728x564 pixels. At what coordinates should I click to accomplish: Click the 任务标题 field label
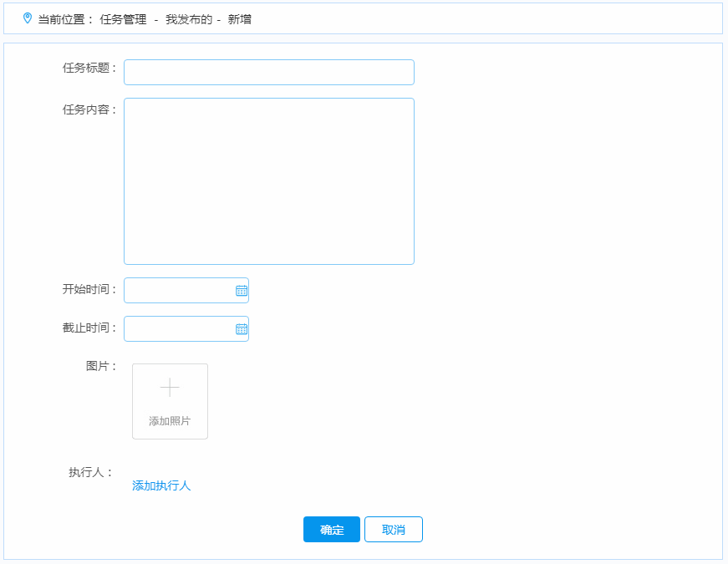(89, 69)
